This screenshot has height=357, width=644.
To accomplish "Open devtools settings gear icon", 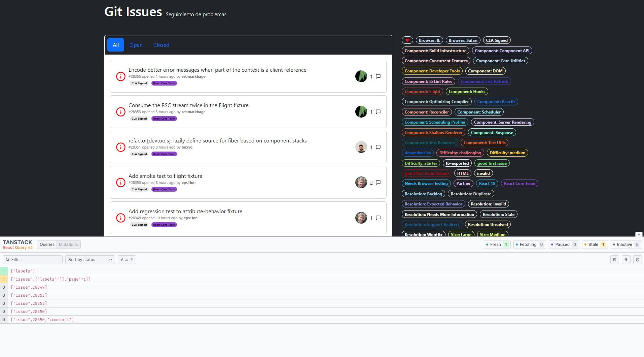I will [638, 260].
